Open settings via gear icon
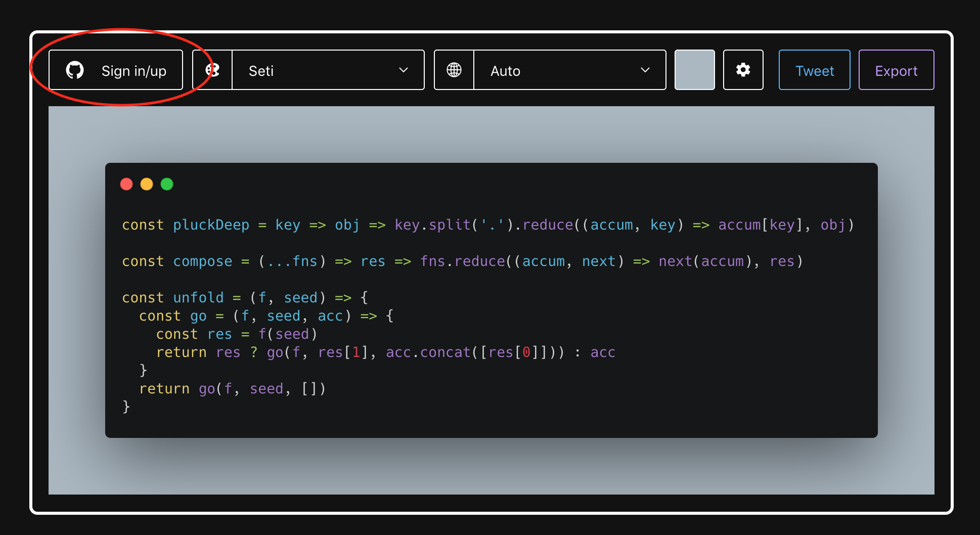980x535 pixels. tap(743, 70)
